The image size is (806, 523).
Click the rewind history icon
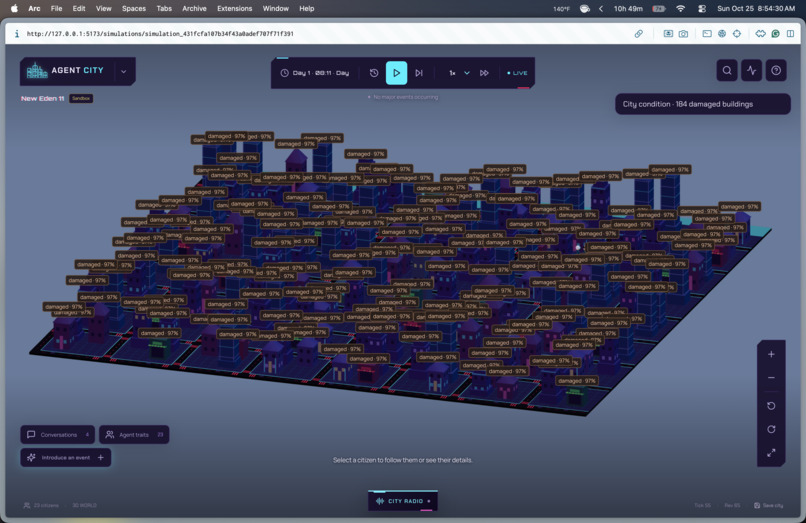point(374,73)
